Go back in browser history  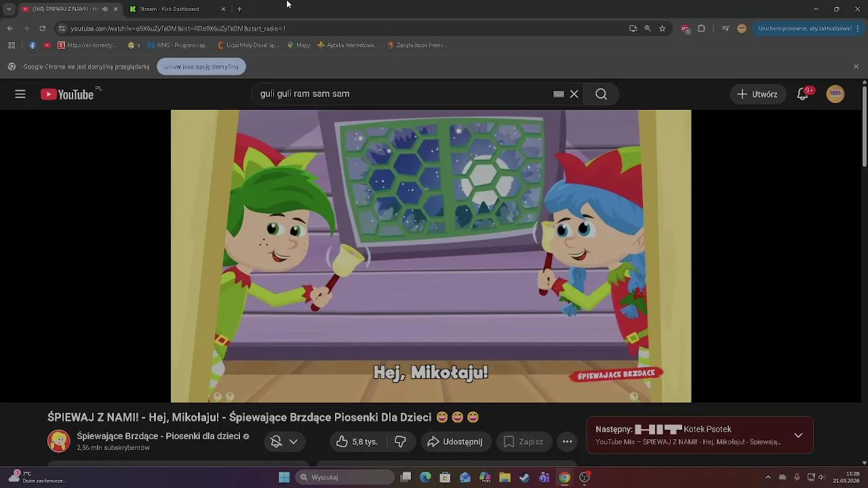pyautogui.click(x=9, y=28)
